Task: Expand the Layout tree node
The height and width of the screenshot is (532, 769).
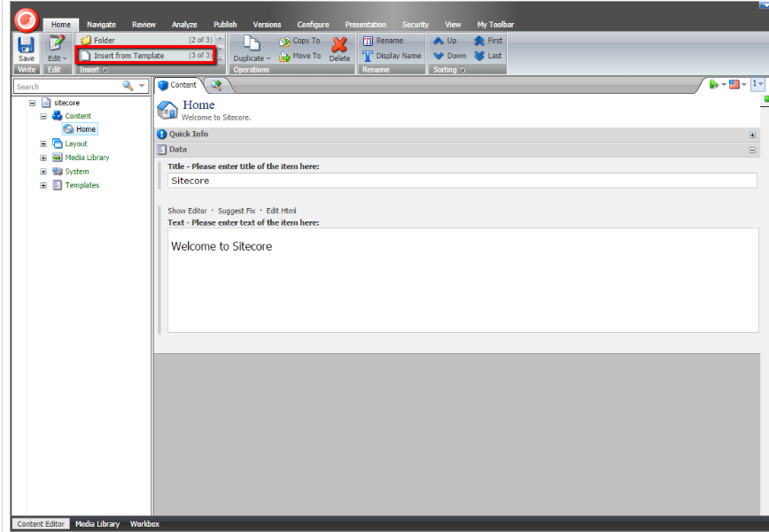Action: click(43, 144)
